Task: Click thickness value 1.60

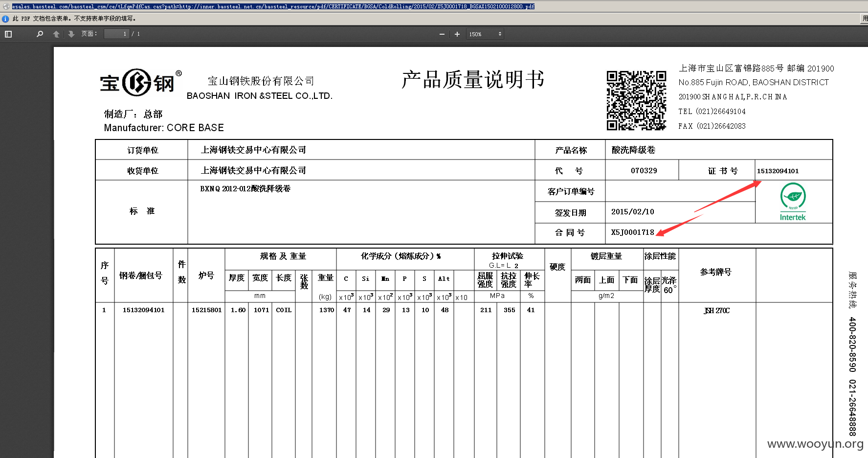Action: click(x=238, y=310)
